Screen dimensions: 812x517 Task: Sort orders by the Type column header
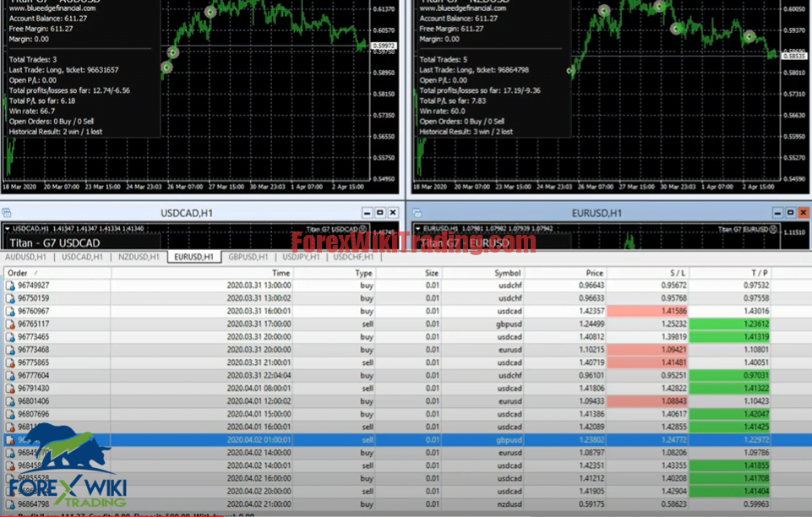[x=334, y=273]
